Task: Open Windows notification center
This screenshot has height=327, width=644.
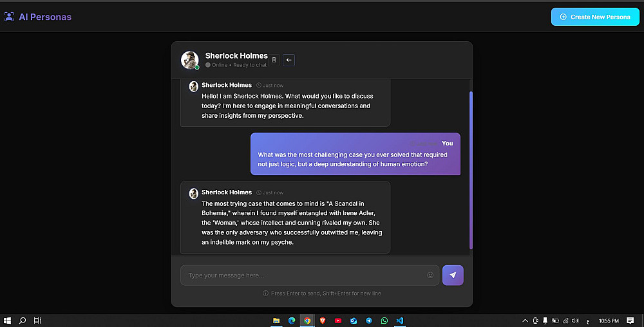Action: [630, 321]
